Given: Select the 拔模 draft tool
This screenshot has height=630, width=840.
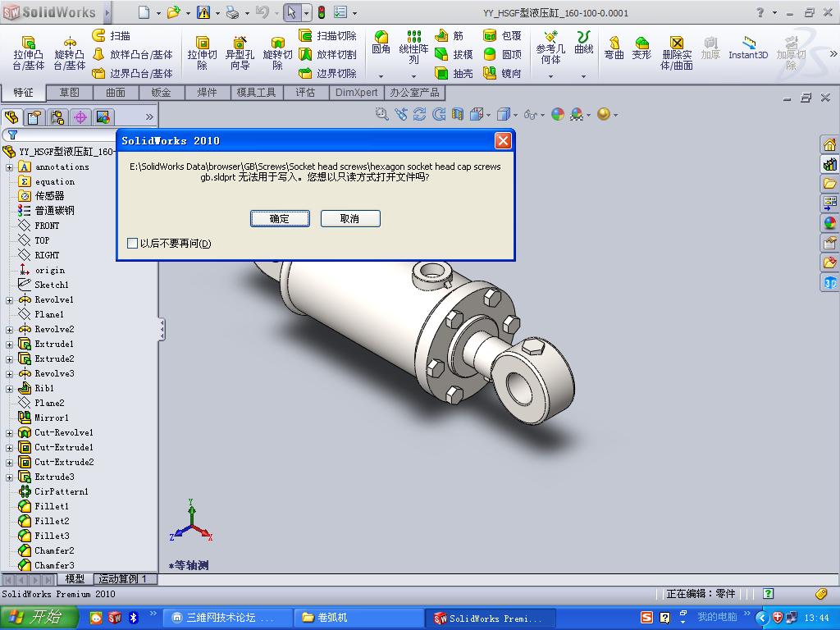Looking at the screenshot, I should point(453,54).
